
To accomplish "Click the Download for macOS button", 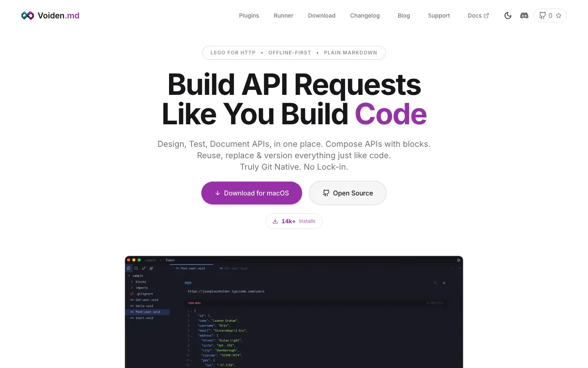I will click(252, 193).
